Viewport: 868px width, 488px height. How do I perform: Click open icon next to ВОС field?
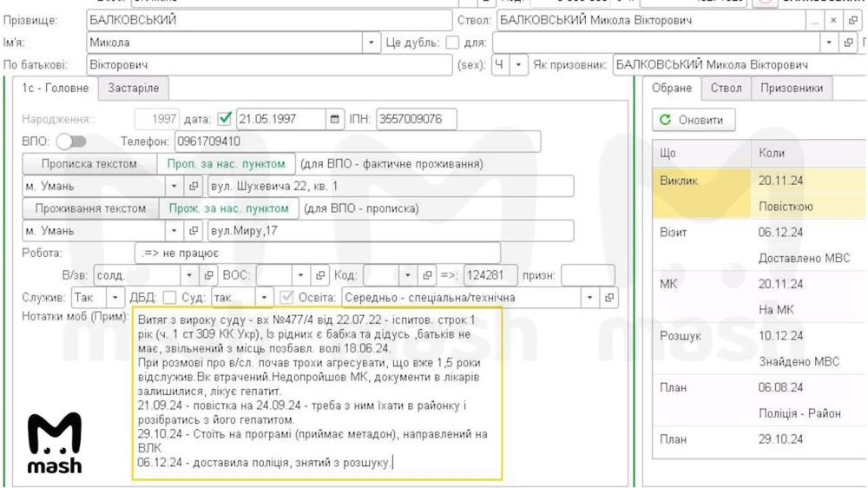(x=319, y=275)
